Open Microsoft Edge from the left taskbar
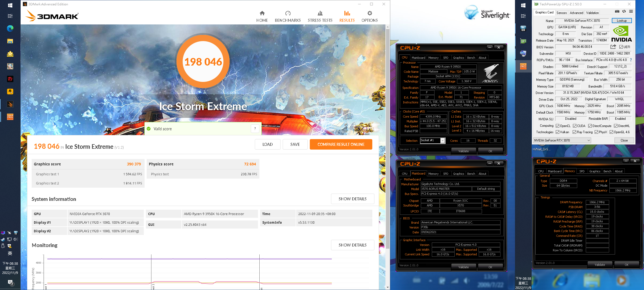The image size is (644, 290). [10, 28]
